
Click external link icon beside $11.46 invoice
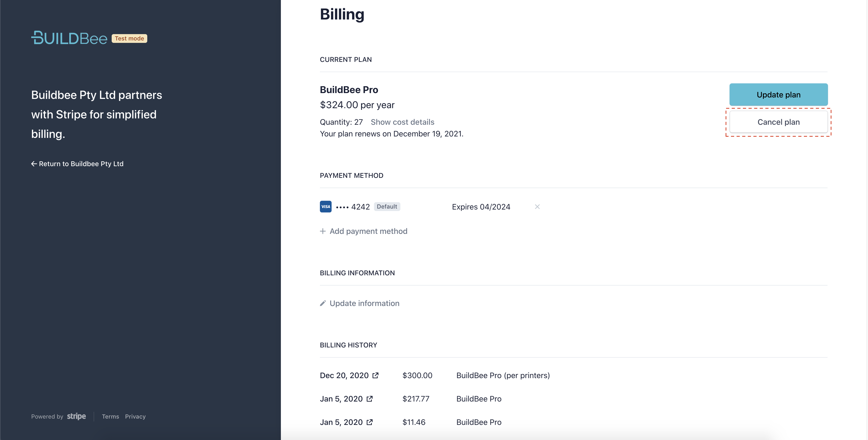369,422
